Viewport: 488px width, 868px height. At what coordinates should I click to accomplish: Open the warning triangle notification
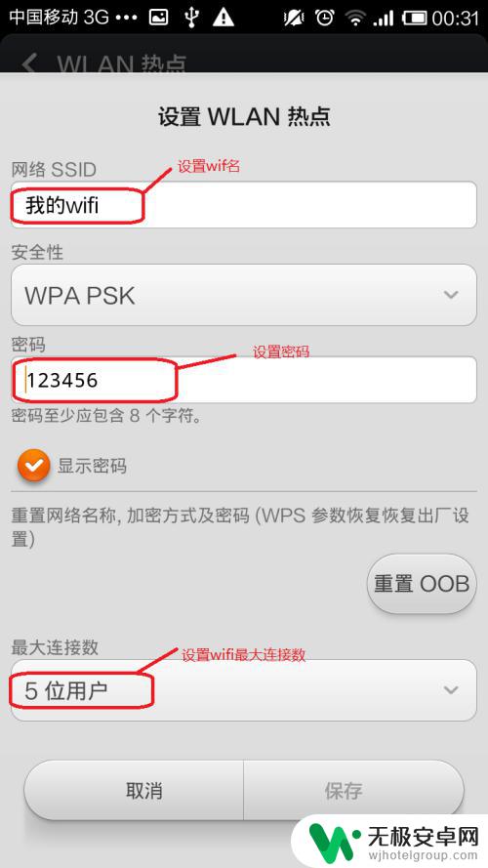click(223, 18)
